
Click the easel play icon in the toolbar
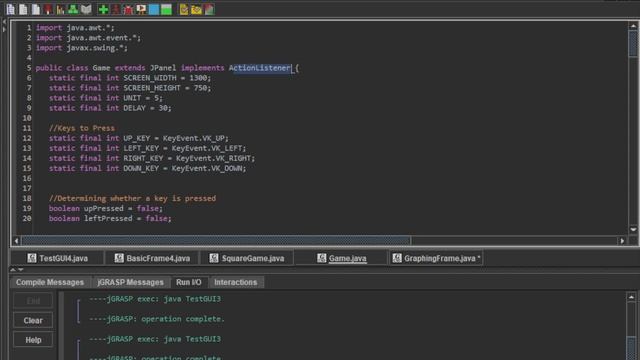click(x=141, y=9)
